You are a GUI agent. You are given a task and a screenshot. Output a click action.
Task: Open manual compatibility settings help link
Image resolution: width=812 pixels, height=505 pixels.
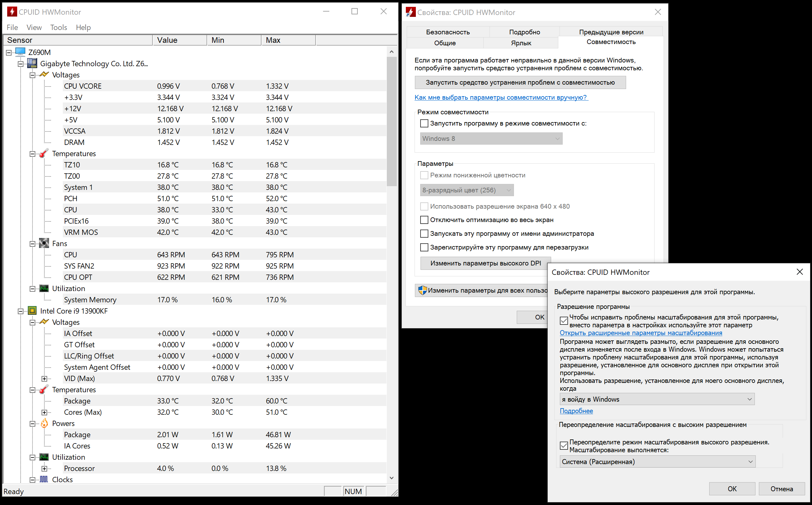[501, 97]
